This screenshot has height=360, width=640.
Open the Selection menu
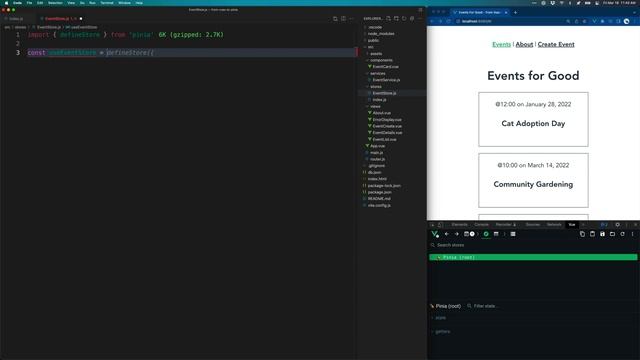click(55, 3)
